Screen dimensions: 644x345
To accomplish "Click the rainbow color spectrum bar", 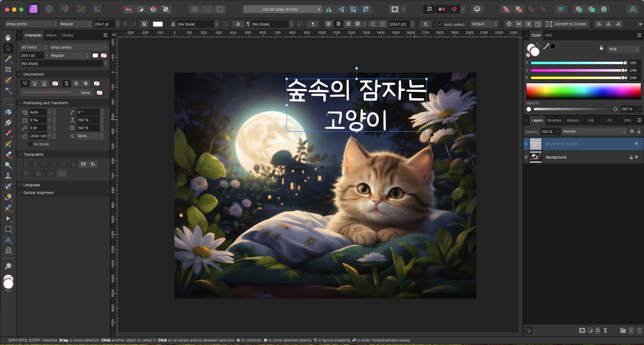I will (x=583, y=91).
